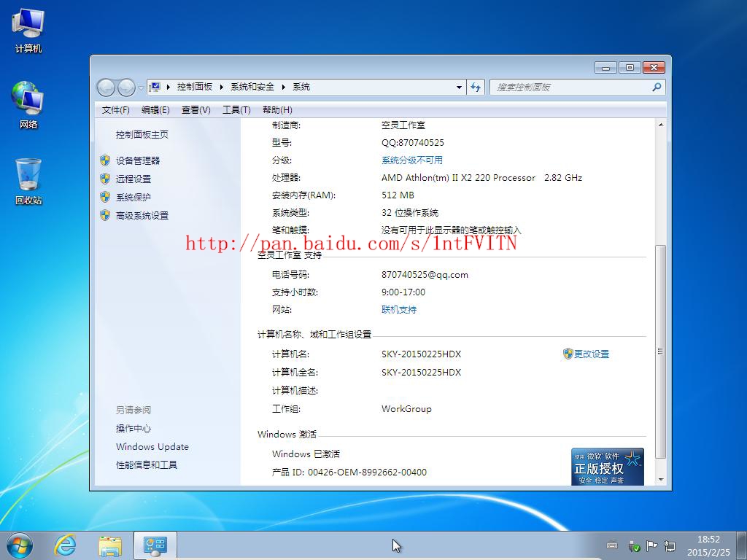Minimize the System window
Screen dimensions: 747x560
[605, 68]
